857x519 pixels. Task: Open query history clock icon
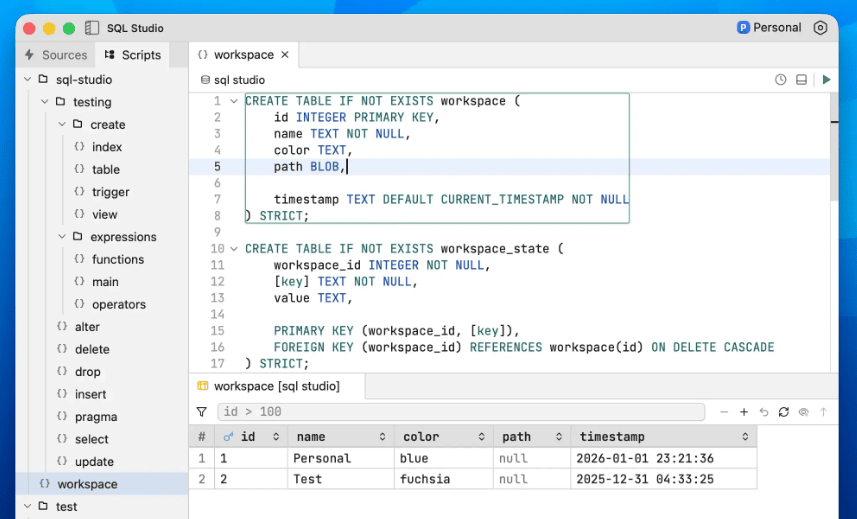tap(780, 80)
